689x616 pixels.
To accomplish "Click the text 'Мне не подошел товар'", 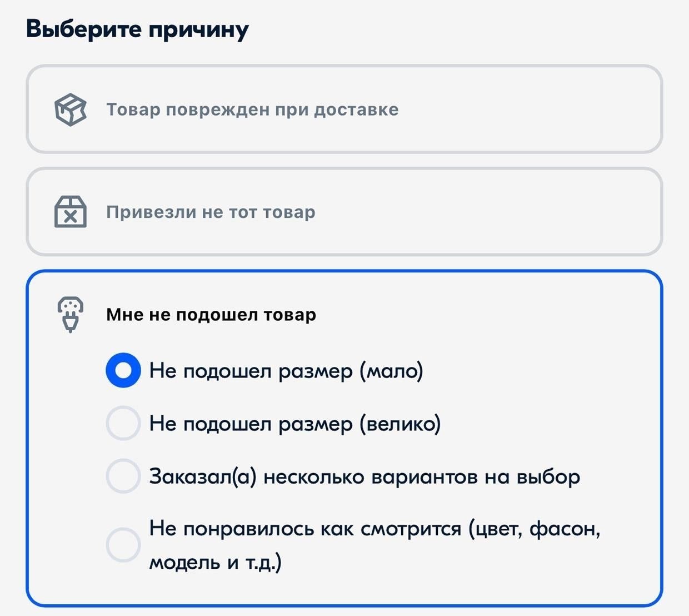I will [x=211, y=314].
